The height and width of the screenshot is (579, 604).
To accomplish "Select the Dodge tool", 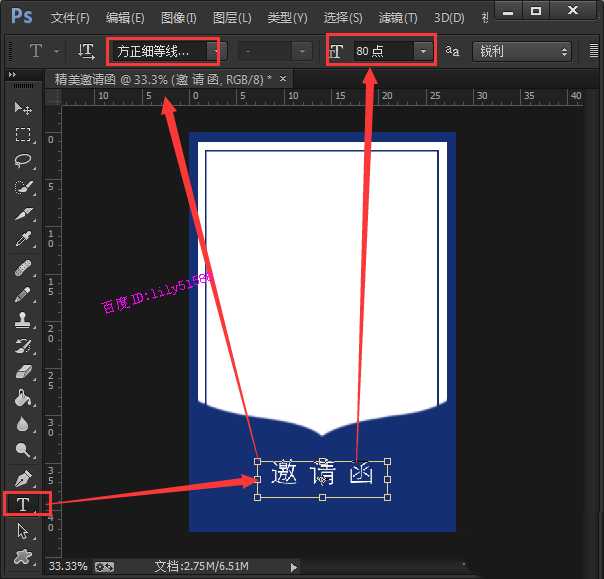I will 23,450.
